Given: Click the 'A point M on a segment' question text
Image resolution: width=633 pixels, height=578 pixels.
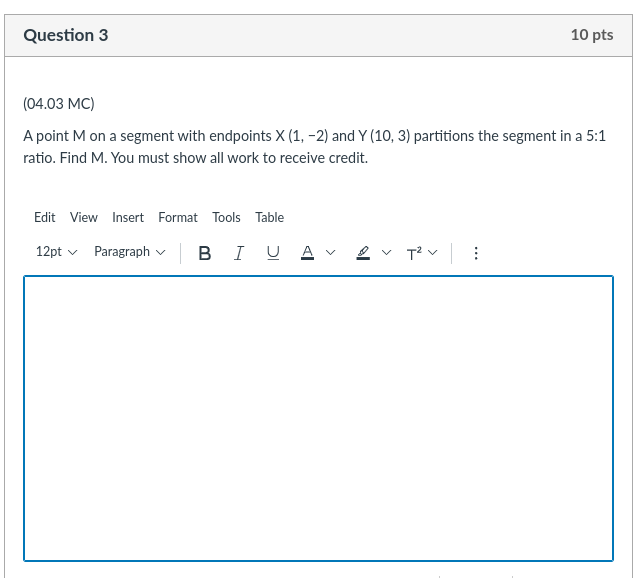Looking at the screenshot, I should pos(314,147).
